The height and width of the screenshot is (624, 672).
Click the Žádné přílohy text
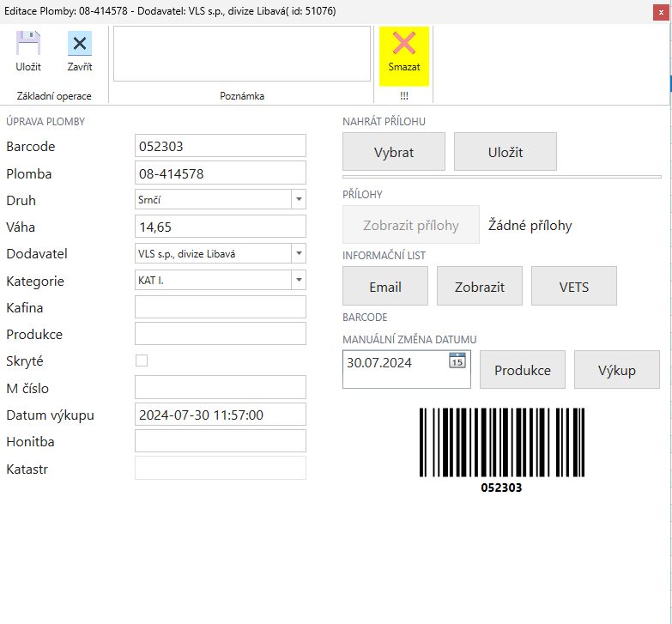click(x=530, y=226)
